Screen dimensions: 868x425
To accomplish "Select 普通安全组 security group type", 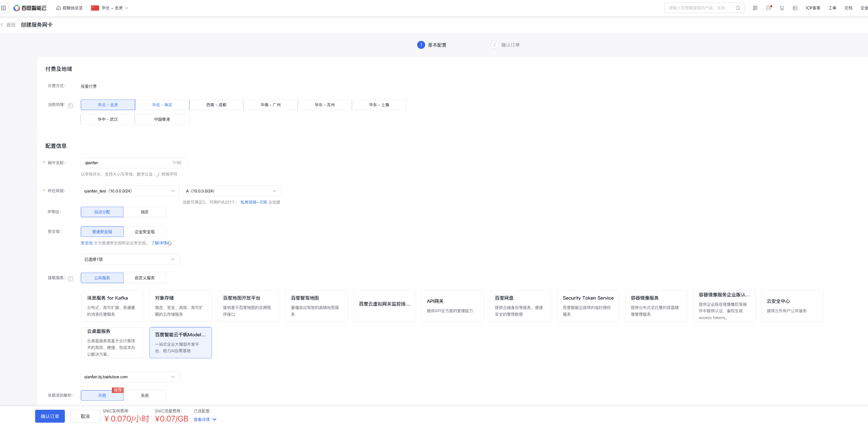I will click(102, 231).
